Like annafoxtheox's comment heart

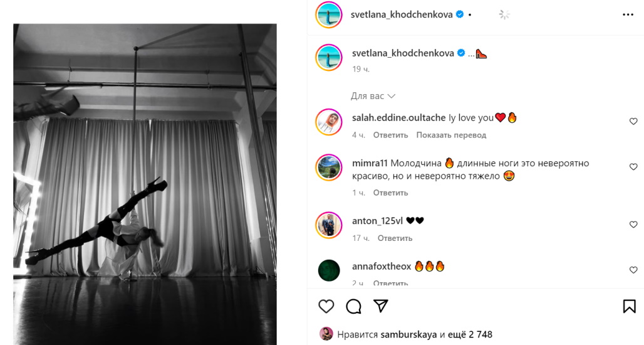[x=633, y=270]
